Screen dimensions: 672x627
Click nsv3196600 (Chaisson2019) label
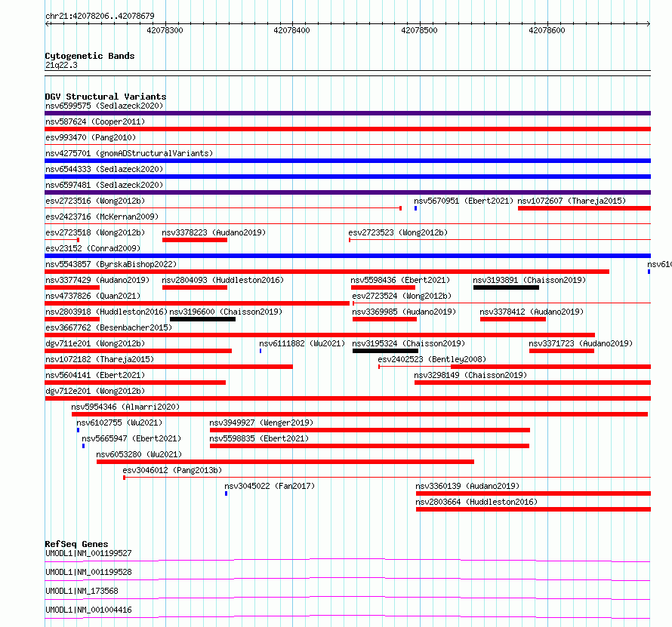pos(226,312)
